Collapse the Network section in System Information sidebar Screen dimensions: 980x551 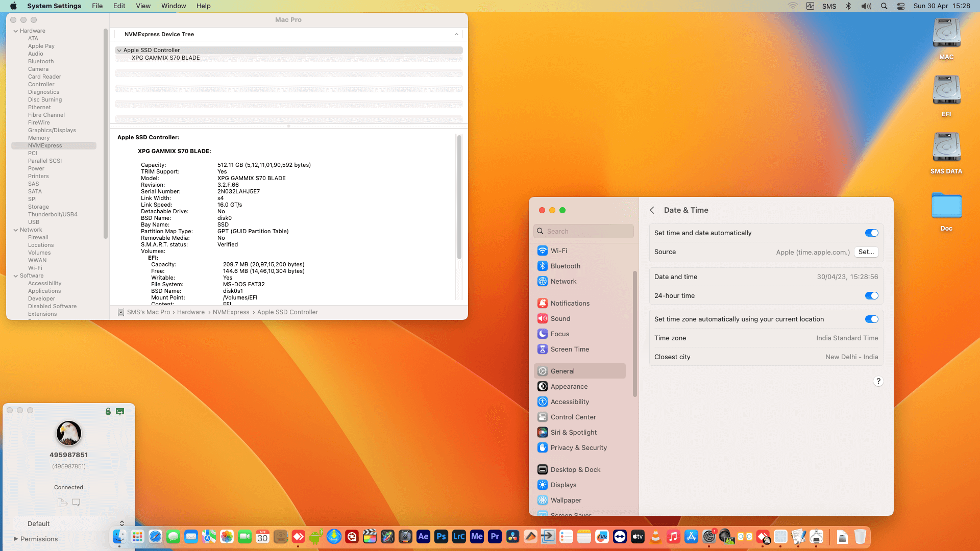point(16,230)
